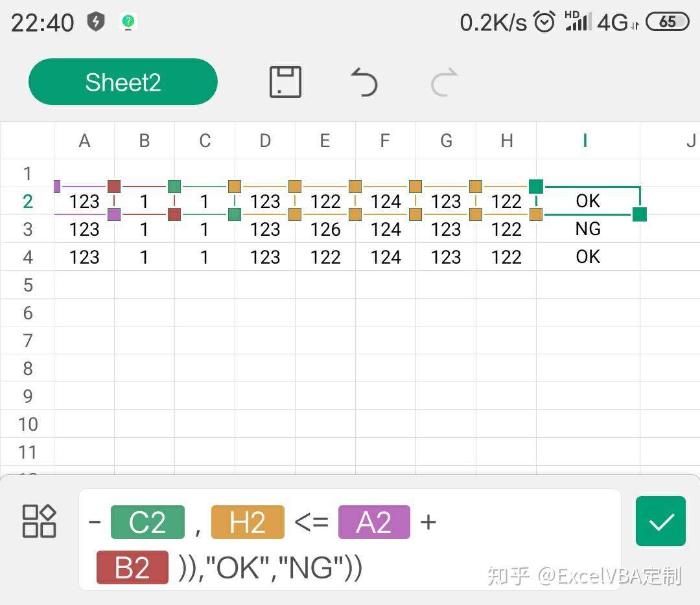Image resolution: width=700 pixels, height=605 pixels.
Task: Undo the last action
Action: tap(364, 82)
